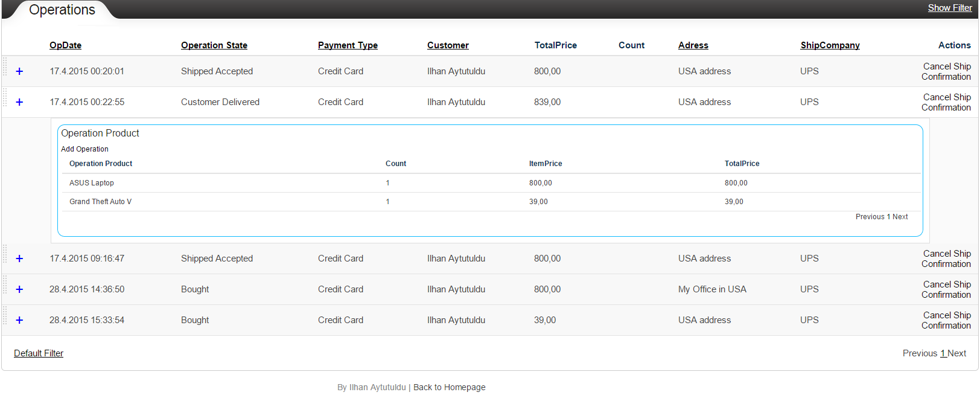Expand the 17.4.2015 00:20:01 row plus icon
980x395 pixels.
coord(19,71)
